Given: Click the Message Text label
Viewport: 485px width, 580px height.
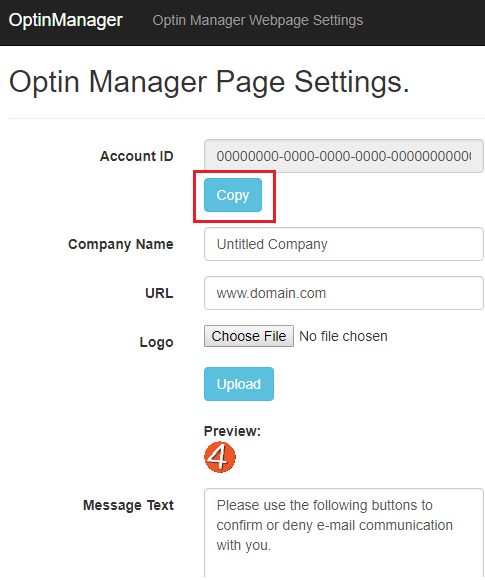Looking at the screenshot, I should (128, 505).
